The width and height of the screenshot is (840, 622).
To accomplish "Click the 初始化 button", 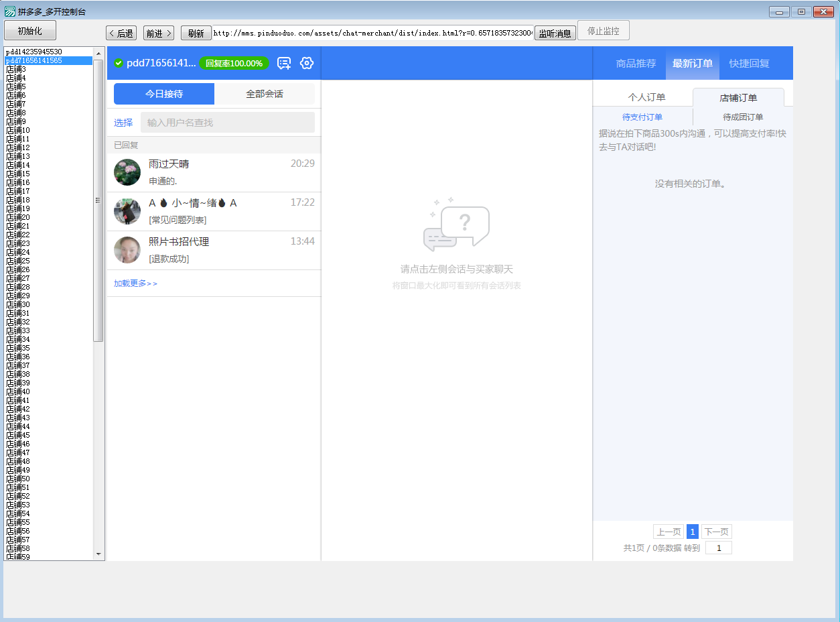I will pyautogui.click(x=30, y=31).
